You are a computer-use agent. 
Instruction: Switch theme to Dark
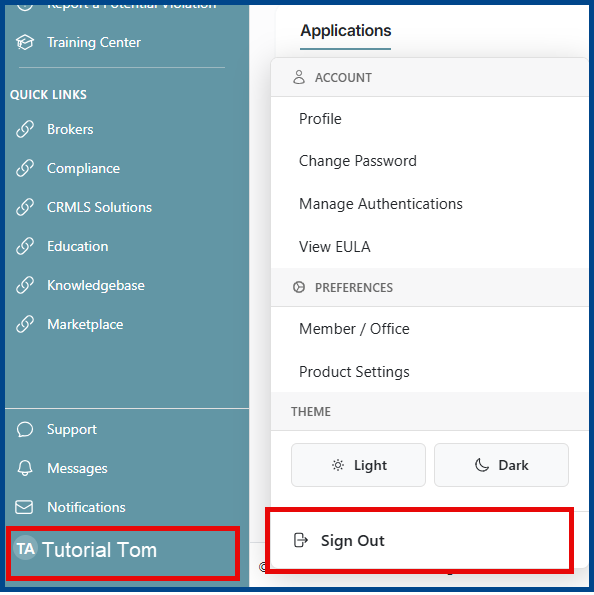click(x=501, y=465)
